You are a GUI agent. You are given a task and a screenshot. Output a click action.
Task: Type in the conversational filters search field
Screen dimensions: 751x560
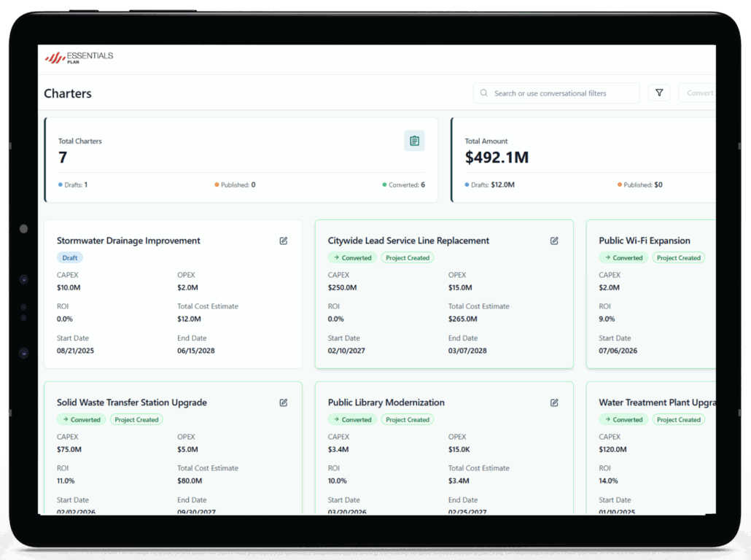pyautogui.click(x=561, y=93)
